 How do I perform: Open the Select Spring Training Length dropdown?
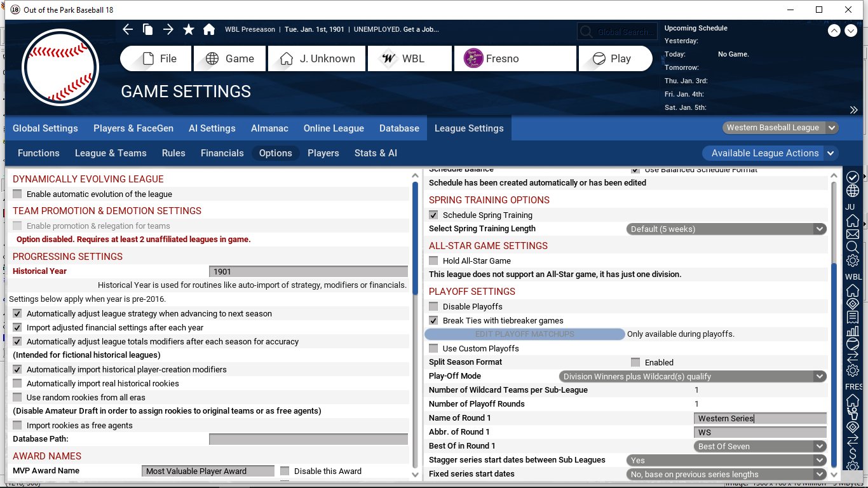[726, 229]
